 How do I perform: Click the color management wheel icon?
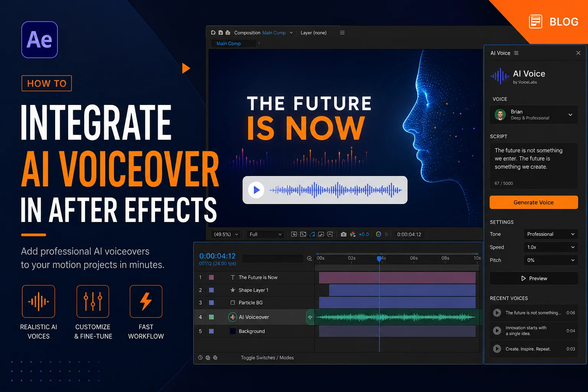point(379,234)
